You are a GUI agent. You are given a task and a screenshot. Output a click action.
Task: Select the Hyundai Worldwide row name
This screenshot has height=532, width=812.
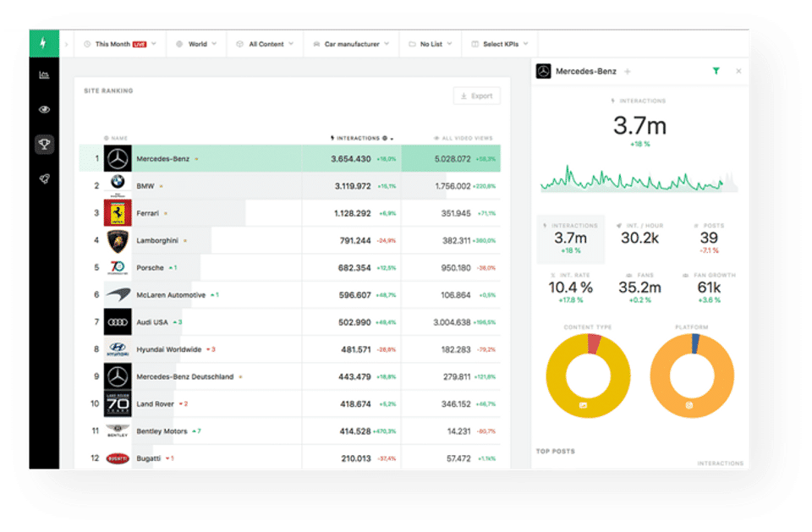point(169,349)
